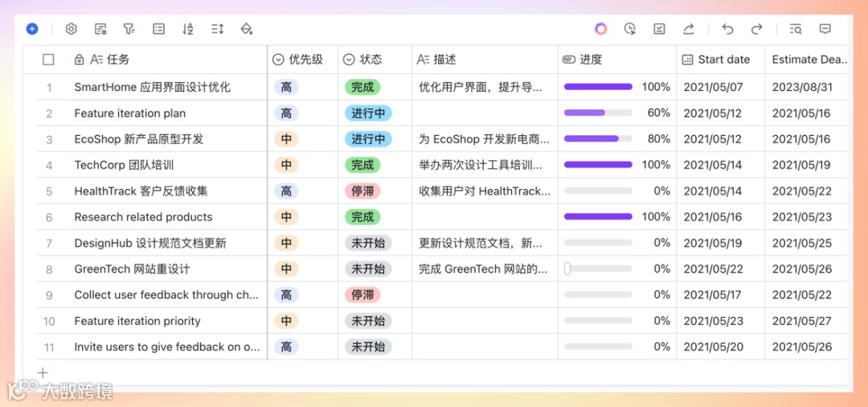Click row number 6 to select row
This screenshot has width=868, height=407.
[x=49, y=217]
